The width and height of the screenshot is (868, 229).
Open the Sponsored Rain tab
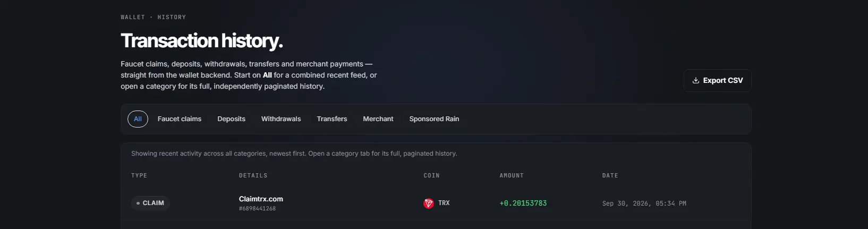(x=434, y=119)
